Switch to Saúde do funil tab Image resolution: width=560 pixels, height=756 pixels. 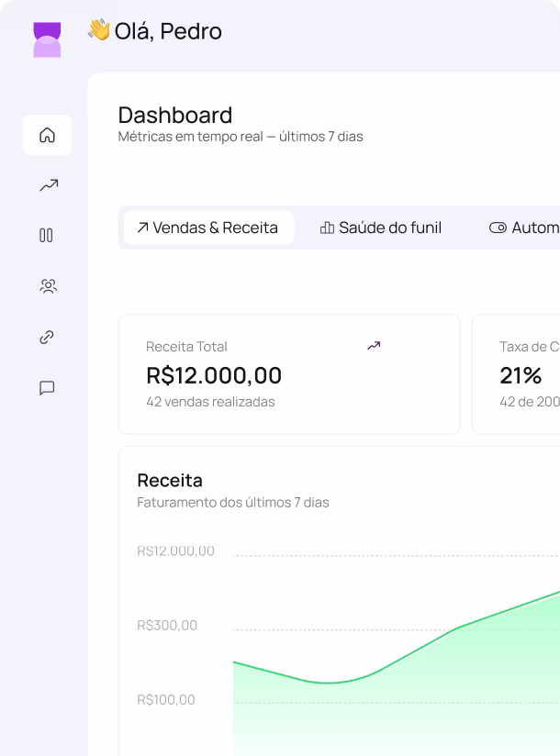(381, 228)
